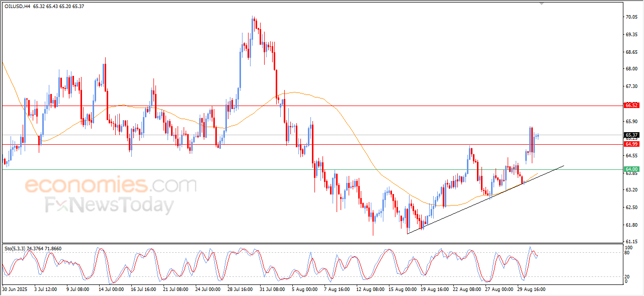Image resolution: width=644 pixels, height=296 pixels.
Task: Click the 68.65 price axis label
Action: click(632, 52)
